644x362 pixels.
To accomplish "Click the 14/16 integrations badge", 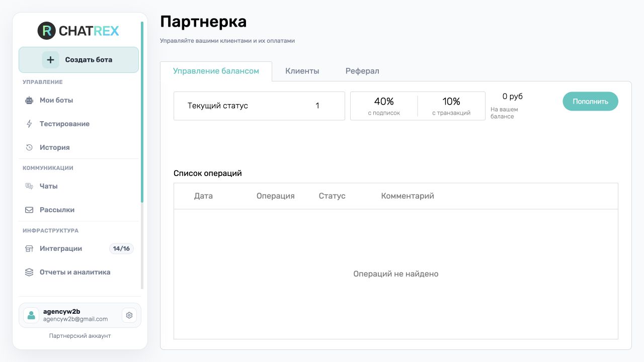I will (x=121, y=248).
